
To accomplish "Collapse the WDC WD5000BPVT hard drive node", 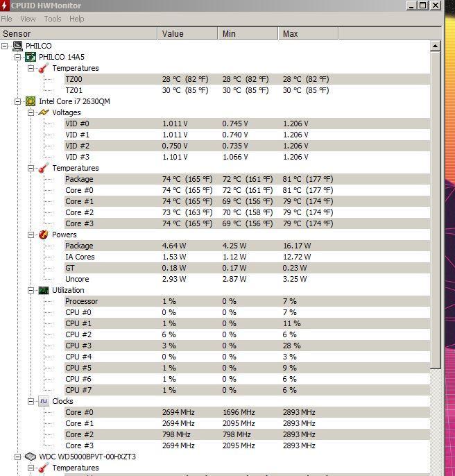I will 17,457.
